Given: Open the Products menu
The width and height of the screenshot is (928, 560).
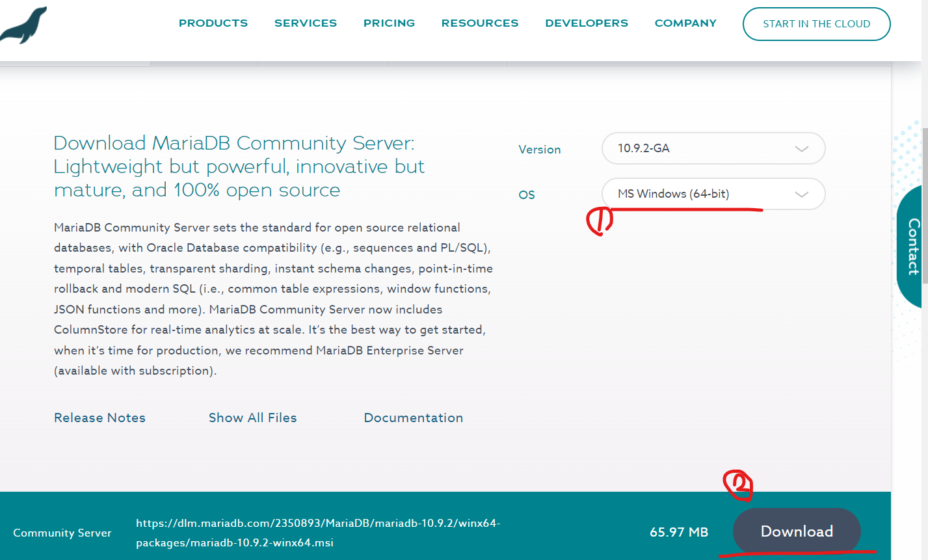Looking at the screenshot, I should [213, 23].
